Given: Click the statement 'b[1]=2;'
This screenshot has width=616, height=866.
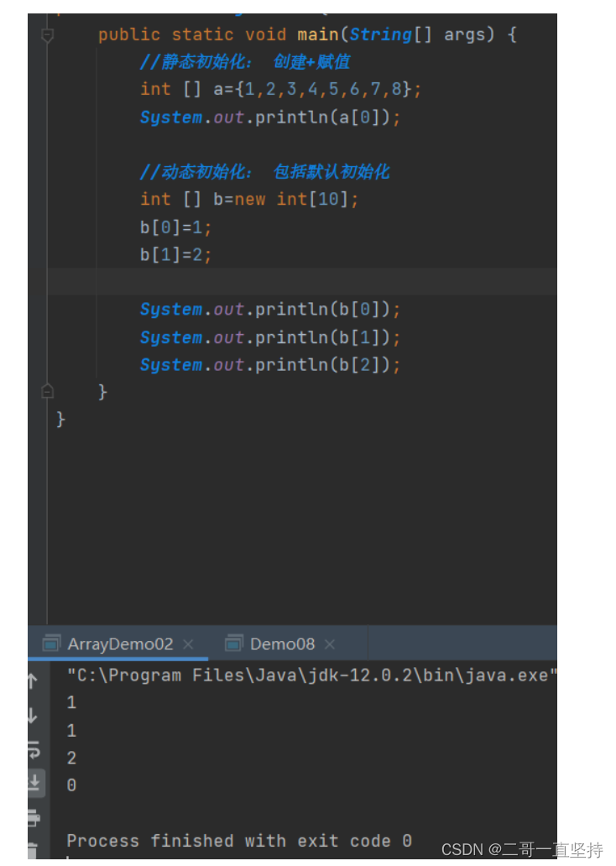Looking at the screenshot, I should click(175, 254).
